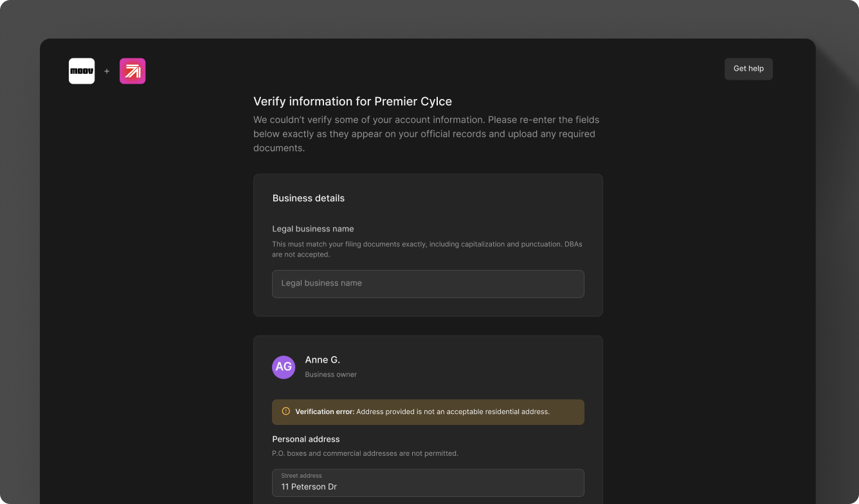Click the plus sign between the logos

coord(107,71)
